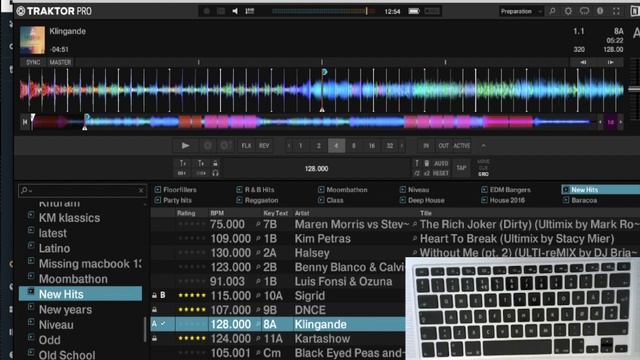This screenshot has height=360, width=640.
Task: Sort tracks by the BPM column header
Action: pyautogui.click(x=217, y=213)
